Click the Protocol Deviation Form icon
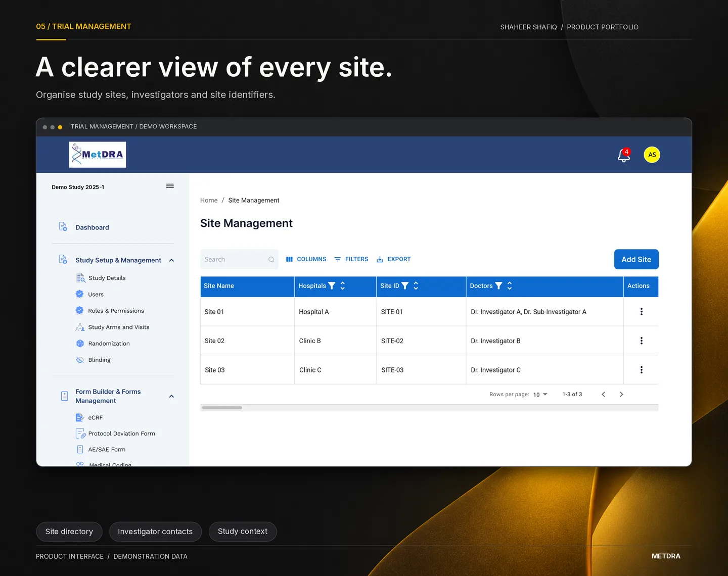 (x=80, y=434)
